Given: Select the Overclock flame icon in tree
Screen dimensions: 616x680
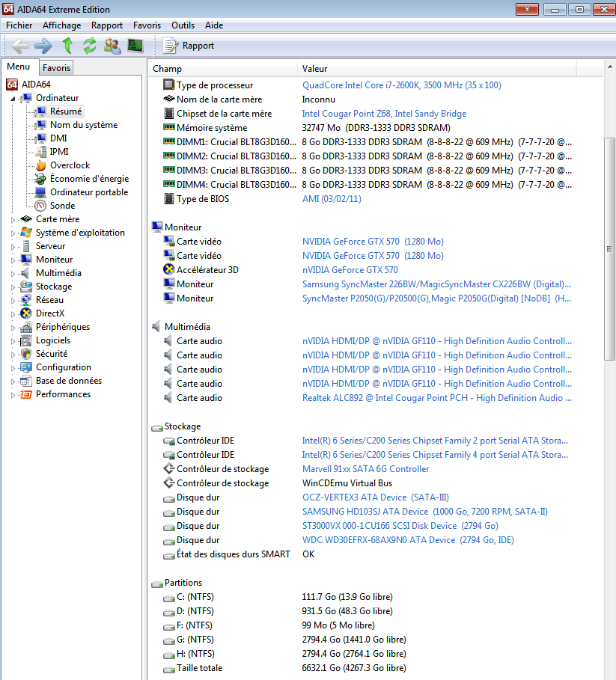Looking at the screenshot, I should coord(40,165).
